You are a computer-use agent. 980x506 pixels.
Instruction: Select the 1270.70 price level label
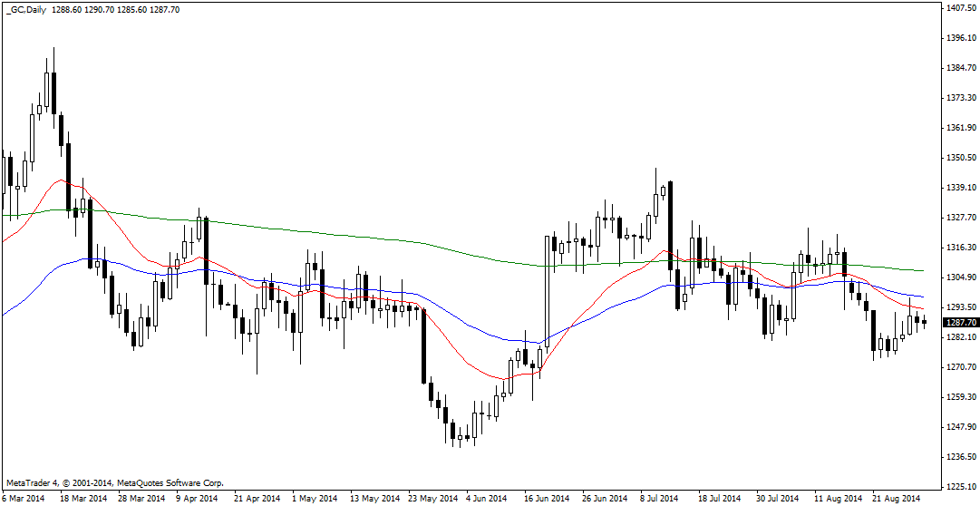(962, 367)
